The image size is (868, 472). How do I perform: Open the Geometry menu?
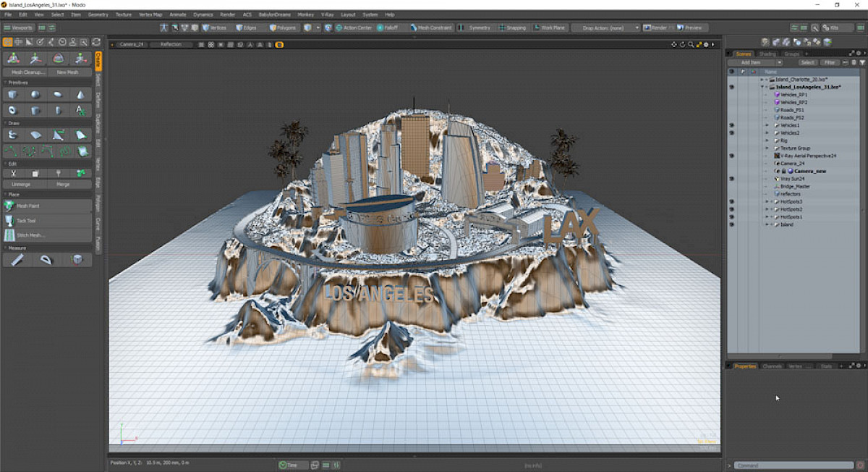pyautogui.click(x=98, y=14)
